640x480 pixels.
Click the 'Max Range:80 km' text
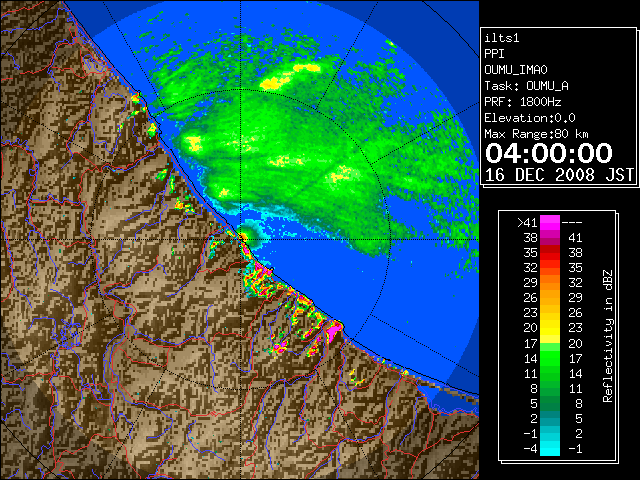coord(536,134)
